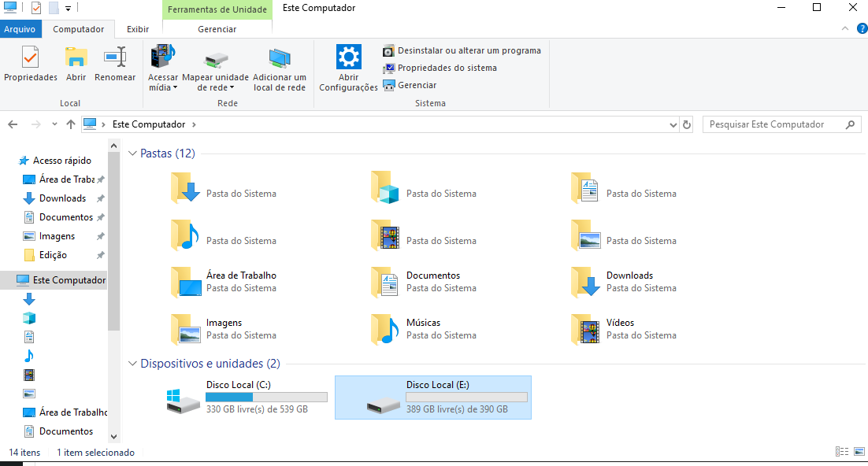Collapse the Dispositivos e unidades (2) group
This screenshot has height=466, width=868.
point(132,364)
